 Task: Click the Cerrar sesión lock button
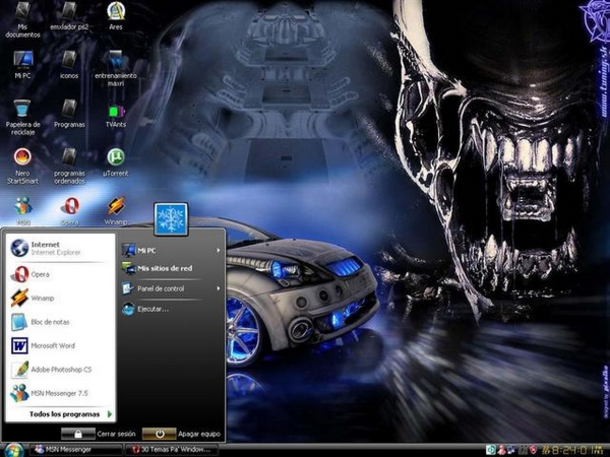pos(78,433)
